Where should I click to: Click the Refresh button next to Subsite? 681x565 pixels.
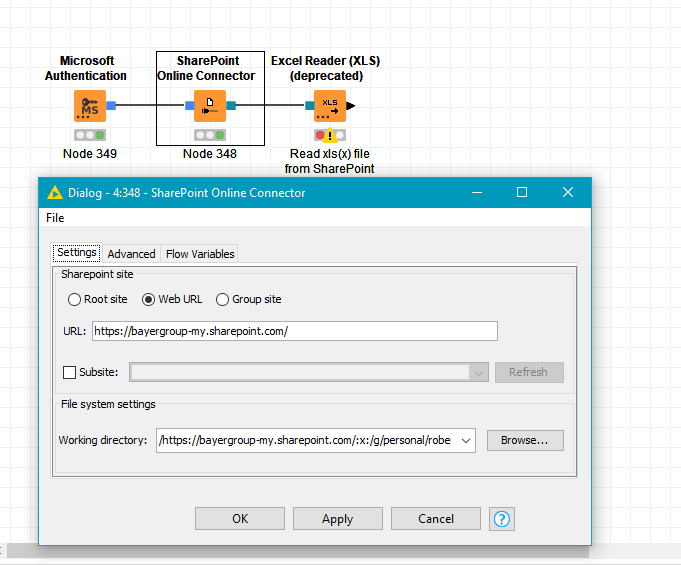click(529, 372)
